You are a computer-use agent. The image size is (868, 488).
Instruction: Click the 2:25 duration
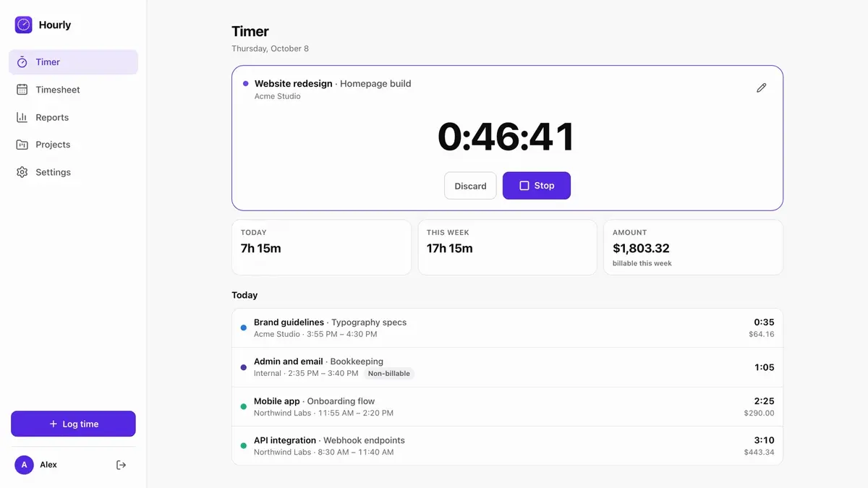point(764,401)
